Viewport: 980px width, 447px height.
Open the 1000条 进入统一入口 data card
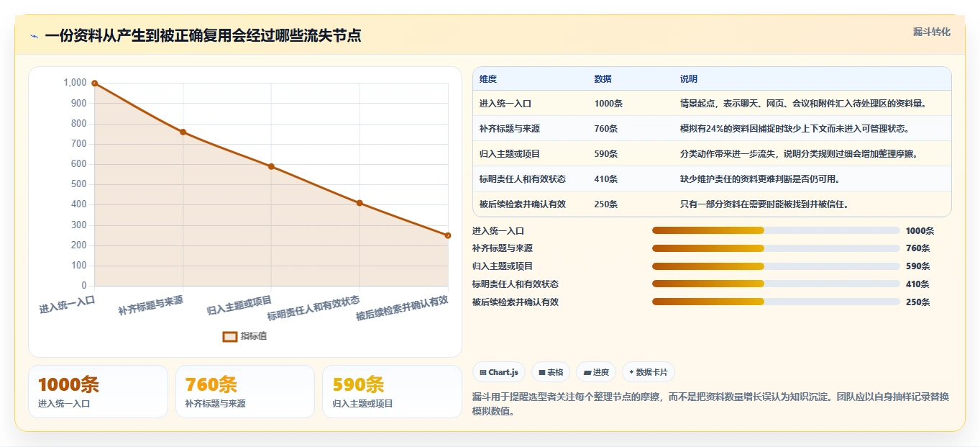click(98, 392)
